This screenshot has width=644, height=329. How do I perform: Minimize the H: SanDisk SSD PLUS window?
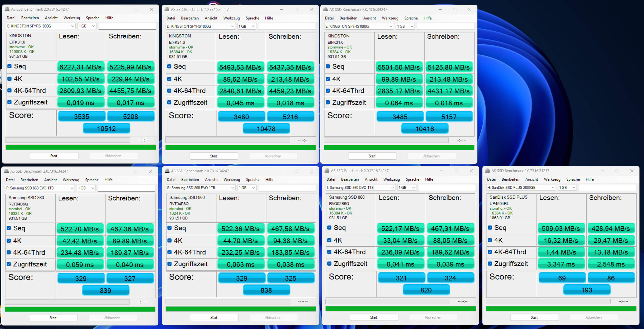pyautogui.click(x=602, y=171)
